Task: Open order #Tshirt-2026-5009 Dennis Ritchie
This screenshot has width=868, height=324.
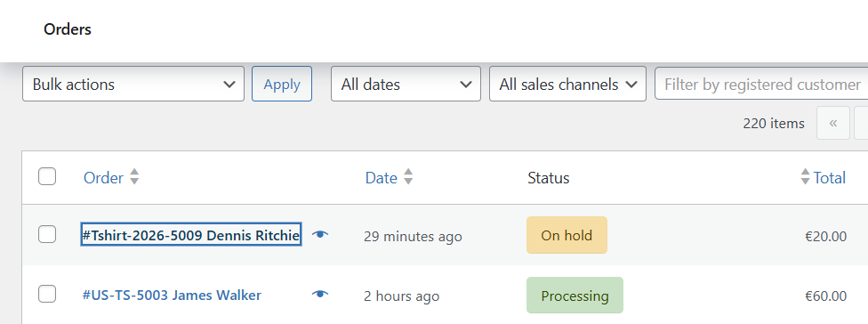Action: pyautogui.click(x=191, y=235)
